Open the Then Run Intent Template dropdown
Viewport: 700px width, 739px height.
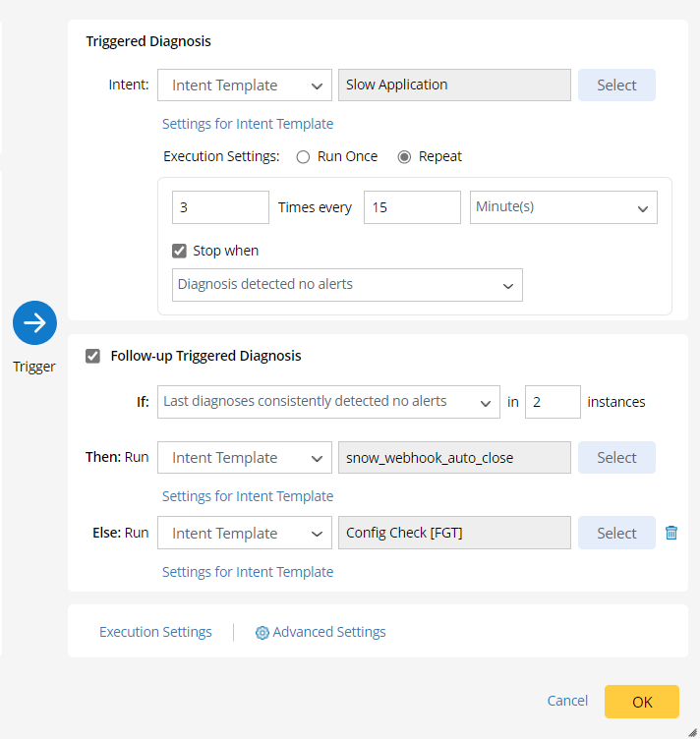pos(245,458)
